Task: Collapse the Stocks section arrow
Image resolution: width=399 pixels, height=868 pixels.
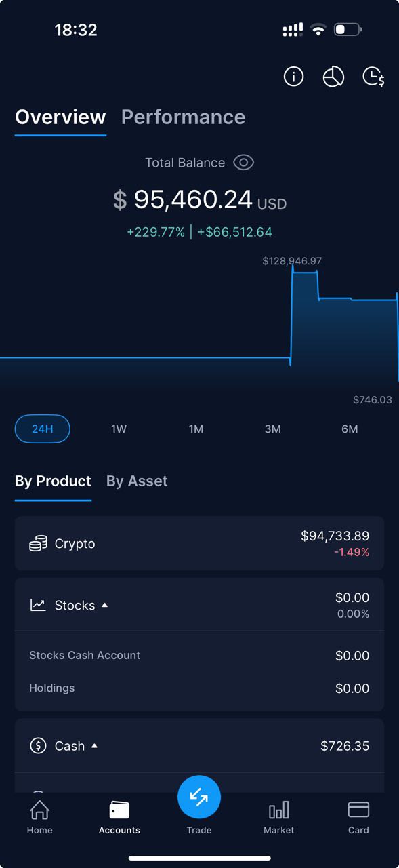Action: tap(105, 605)
